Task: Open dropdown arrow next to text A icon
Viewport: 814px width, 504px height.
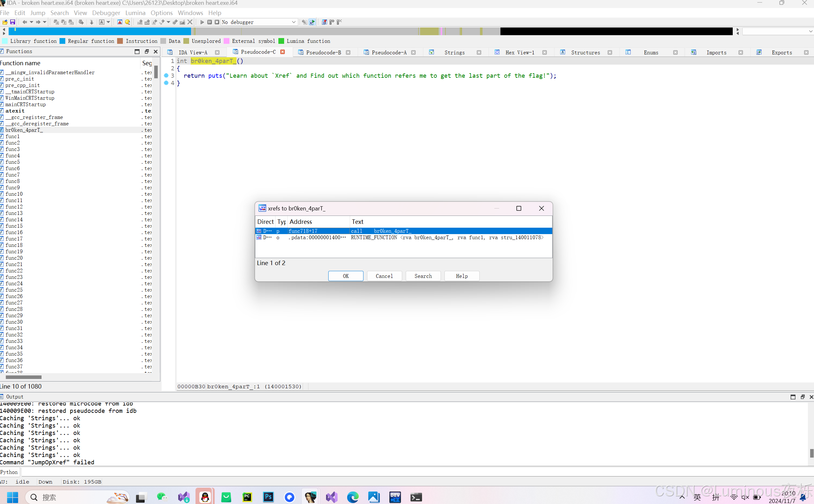Action: point(108,22)
